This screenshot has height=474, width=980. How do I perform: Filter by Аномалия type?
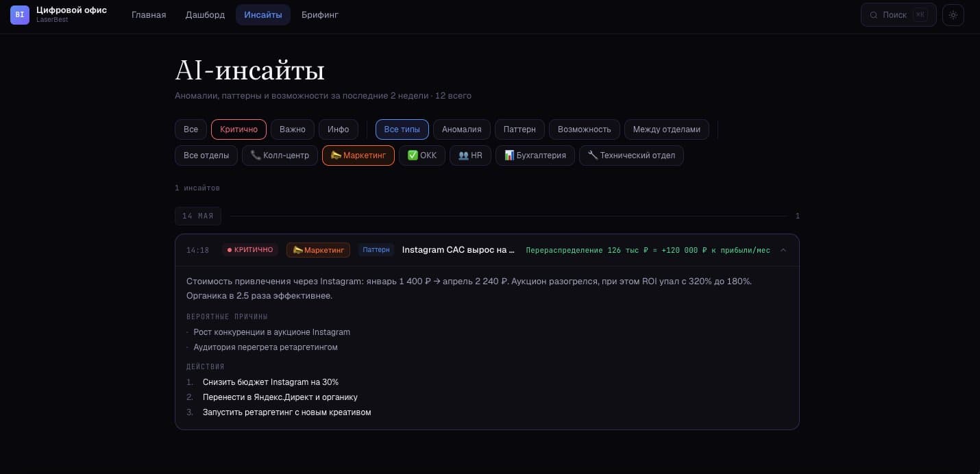coord(462,129)
